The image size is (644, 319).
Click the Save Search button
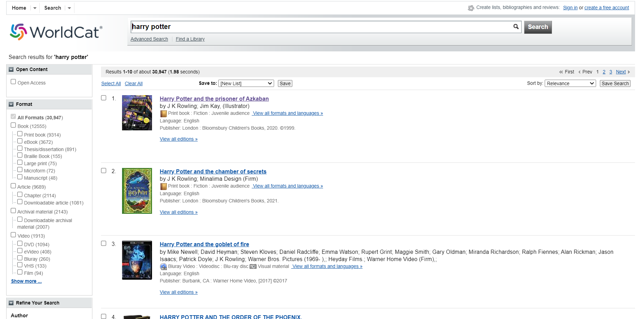[615, 83]
